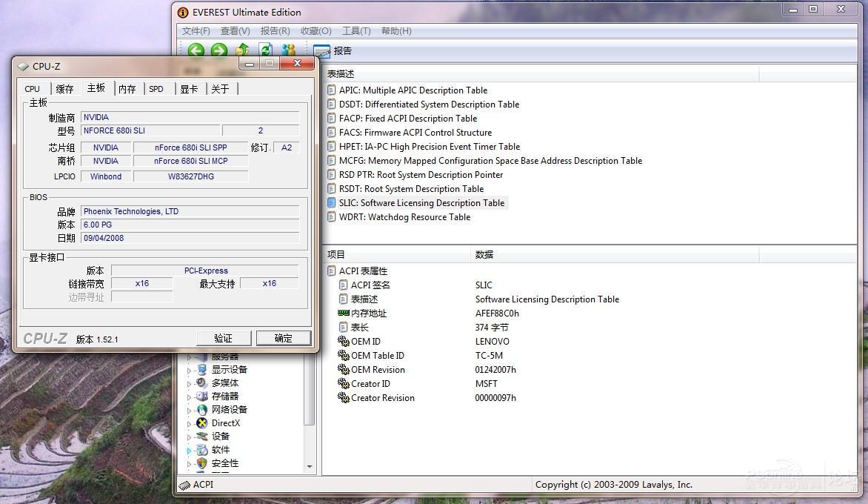The height and width of the screenshot is (504, 868).
Task: Switch to the 内存 tab in CPU-Z
Action: click(x=127, y=89)
